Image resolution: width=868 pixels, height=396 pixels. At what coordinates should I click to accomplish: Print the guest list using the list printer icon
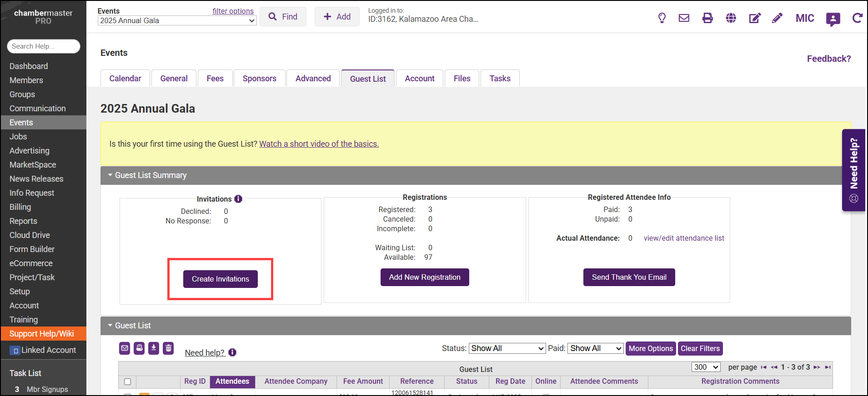point(139,348)
